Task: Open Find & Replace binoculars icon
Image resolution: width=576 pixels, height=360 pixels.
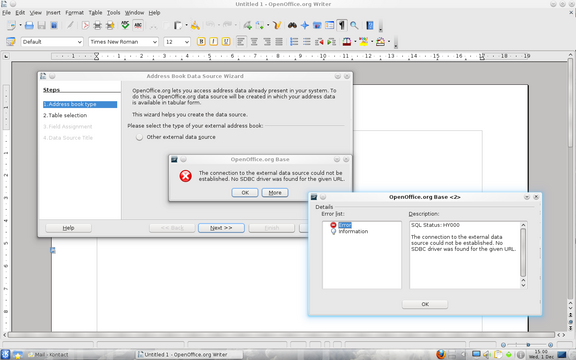Action: pyautogui.click(x=292, y=25)
